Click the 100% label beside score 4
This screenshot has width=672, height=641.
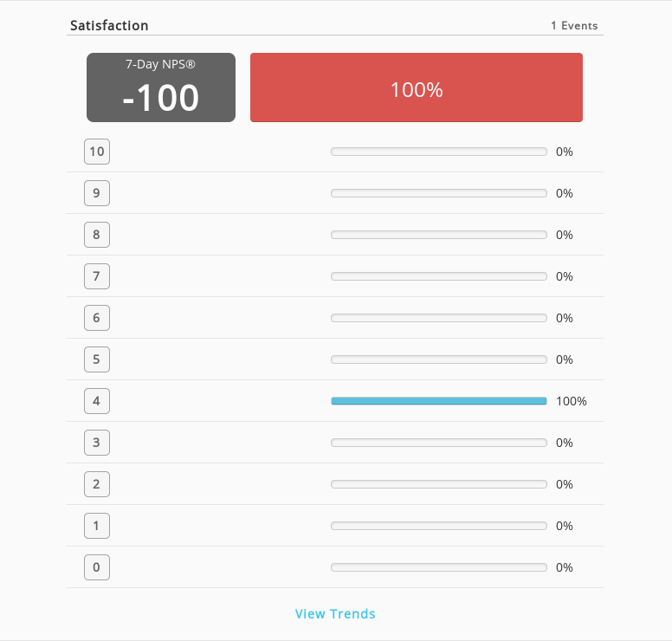click(572, 401)
